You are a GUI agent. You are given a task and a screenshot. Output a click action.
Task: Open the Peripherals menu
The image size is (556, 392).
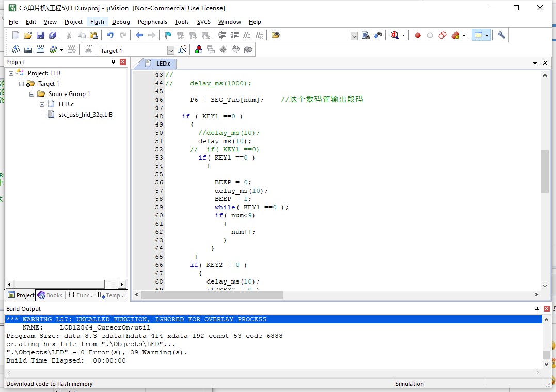click(152, 22)
